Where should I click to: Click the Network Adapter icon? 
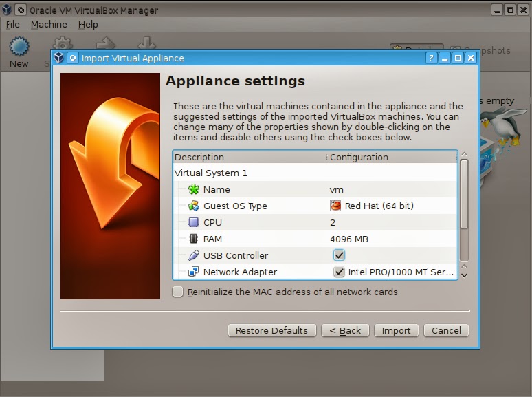193,272
